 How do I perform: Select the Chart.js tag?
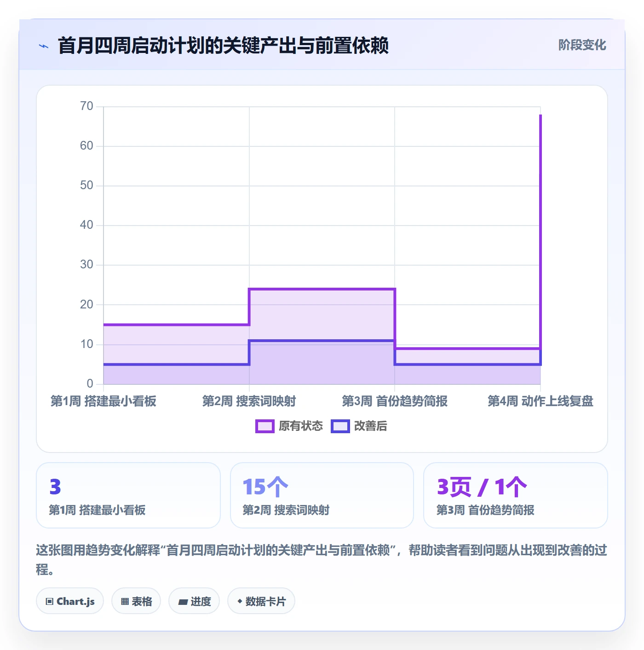(x=70, y=601)
